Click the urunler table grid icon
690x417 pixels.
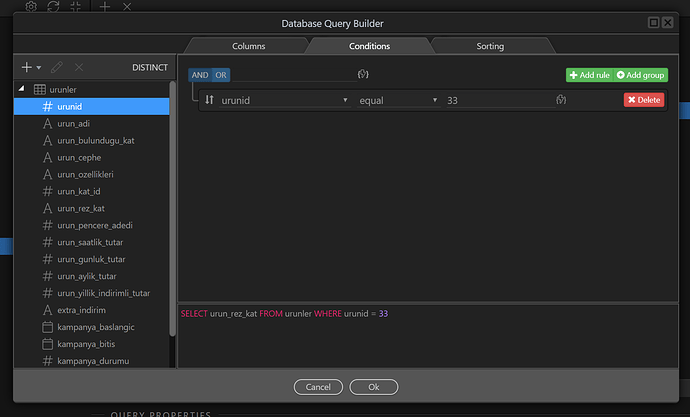[x=39, y=90]
